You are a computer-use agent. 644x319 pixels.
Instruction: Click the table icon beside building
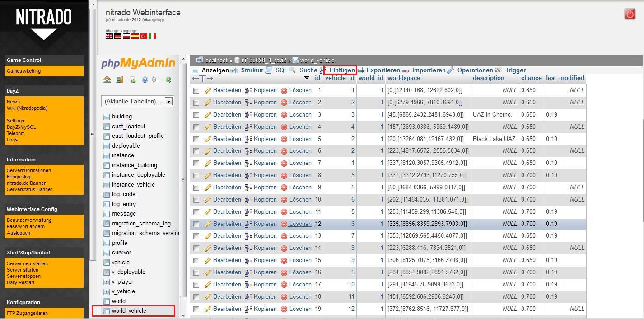click(107, 117)
